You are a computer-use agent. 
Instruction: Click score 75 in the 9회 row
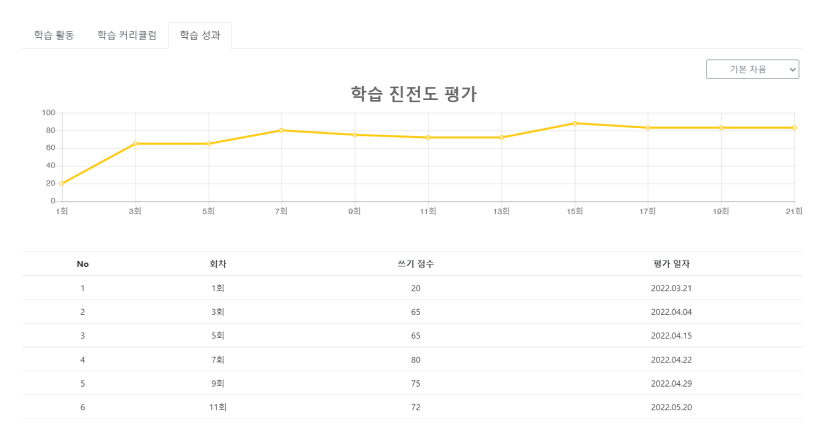415,384
